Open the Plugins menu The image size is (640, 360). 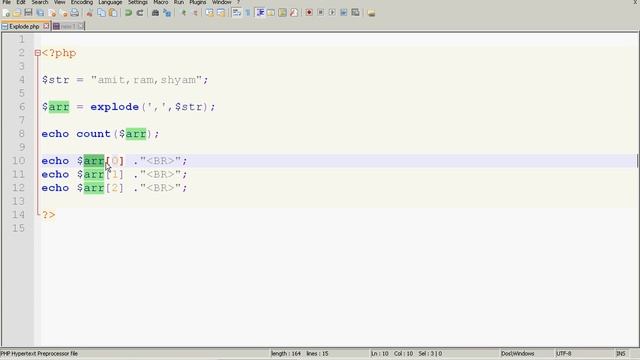(x=198, y=2)
